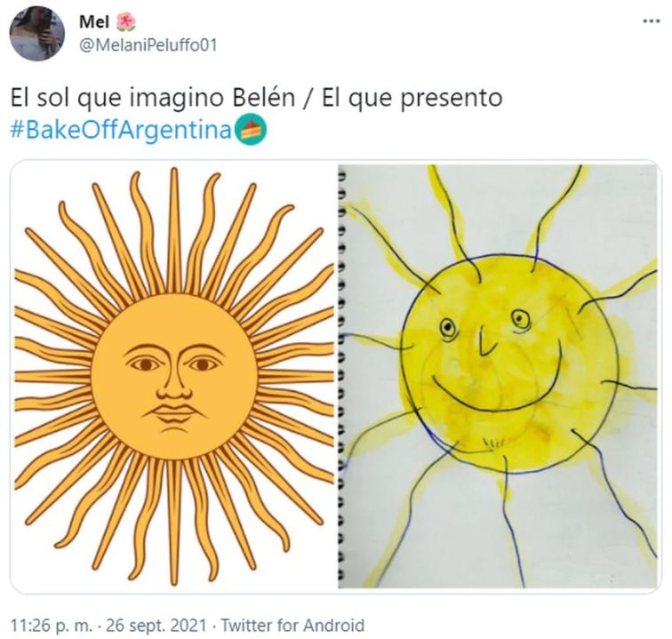Click the cake emoji after the hashtag
Screen dimensions: 672x639
click(255, 132)
